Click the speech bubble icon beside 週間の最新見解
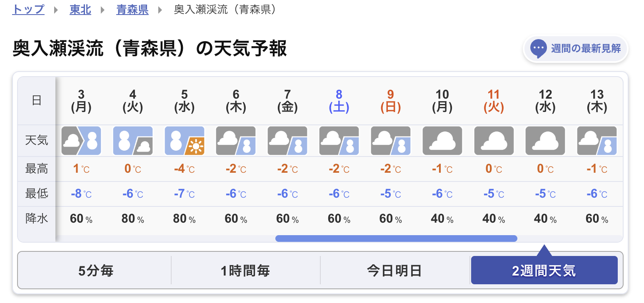 coord(538,49)
